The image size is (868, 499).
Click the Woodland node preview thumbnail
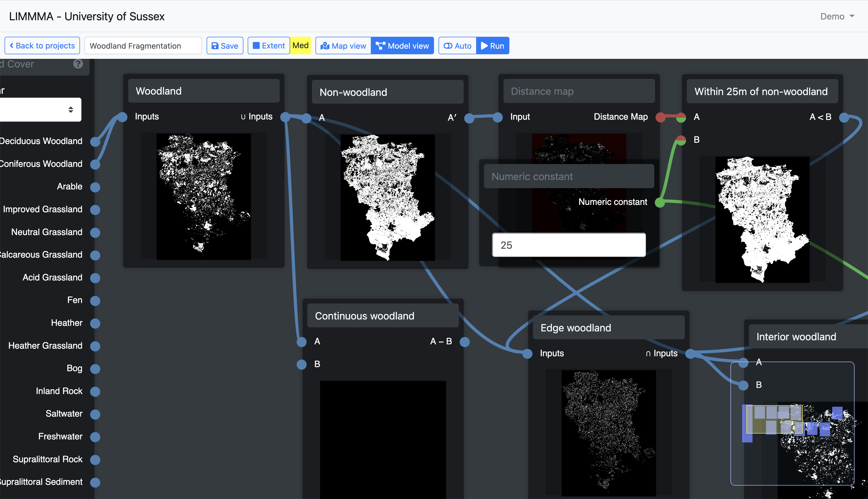point(204,196)
